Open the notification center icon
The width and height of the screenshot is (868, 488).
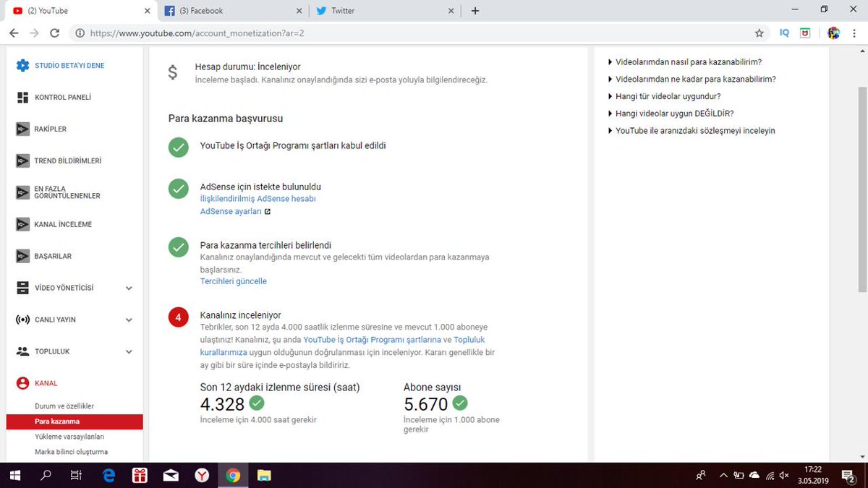(x=848, y=475)
